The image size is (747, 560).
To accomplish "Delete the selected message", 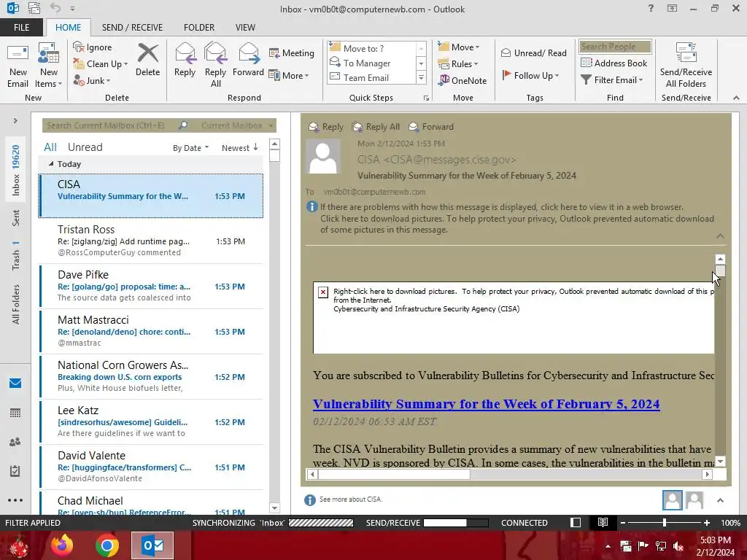I will (x=147, y=61).
